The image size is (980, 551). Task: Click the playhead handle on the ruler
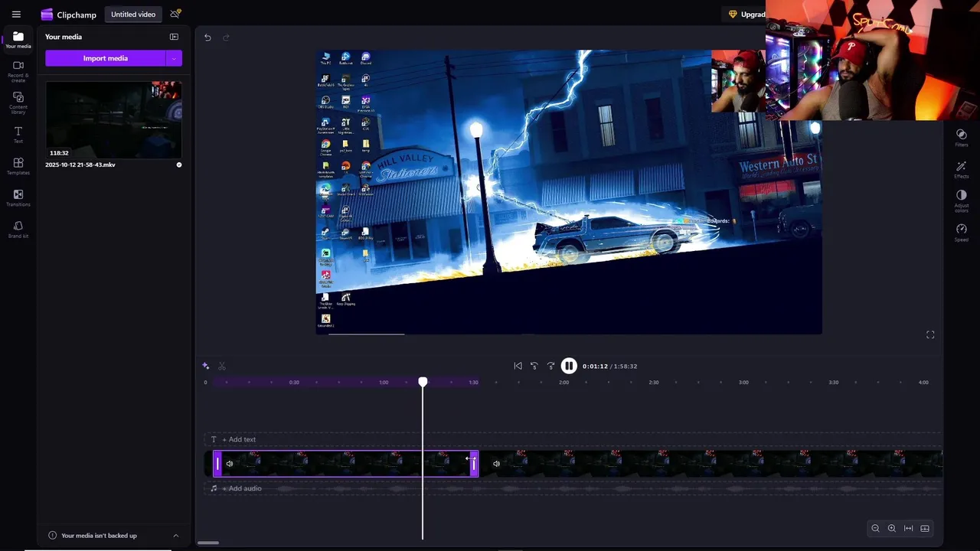(423, 381)
